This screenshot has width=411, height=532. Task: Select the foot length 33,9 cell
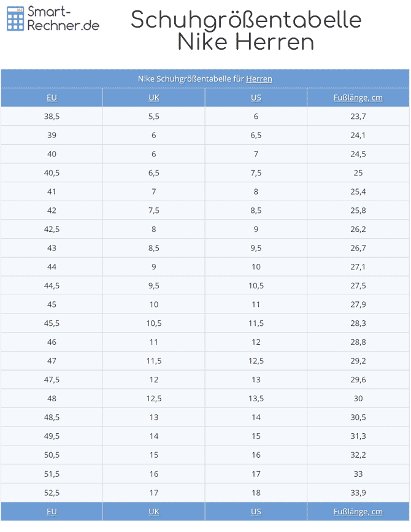click(x=358, y=493)
